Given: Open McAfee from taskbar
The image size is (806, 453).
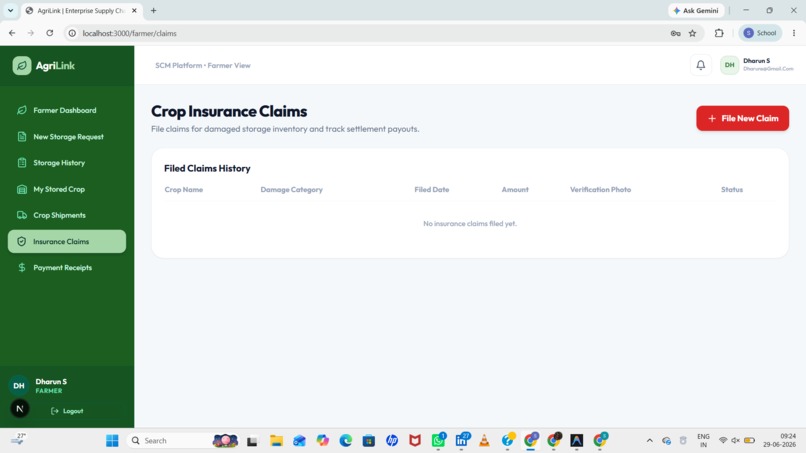Looking at the screenshot, I should click(x=415, y=441).
